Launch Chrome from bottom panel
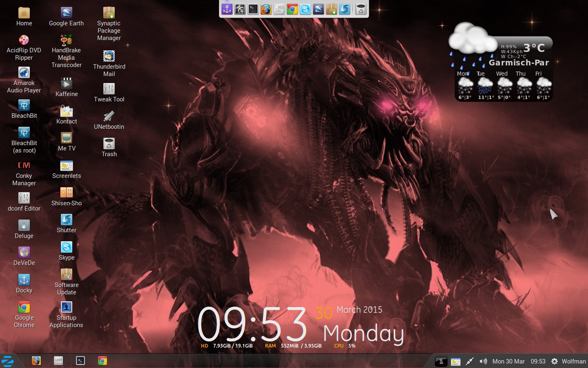Image resolution: width=588 pixels, height=368 pixels. click(x=102, y=361)
